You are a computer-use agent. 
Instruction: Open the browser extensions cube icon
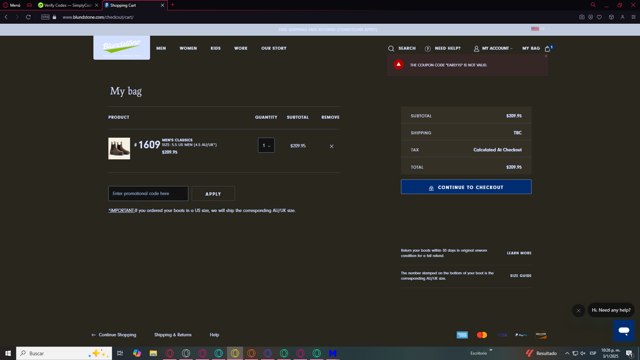point(611,17)
